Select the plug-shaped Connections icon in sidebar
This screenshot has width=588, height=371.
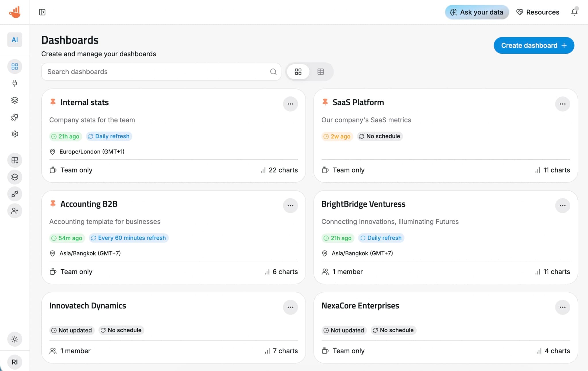15,83
